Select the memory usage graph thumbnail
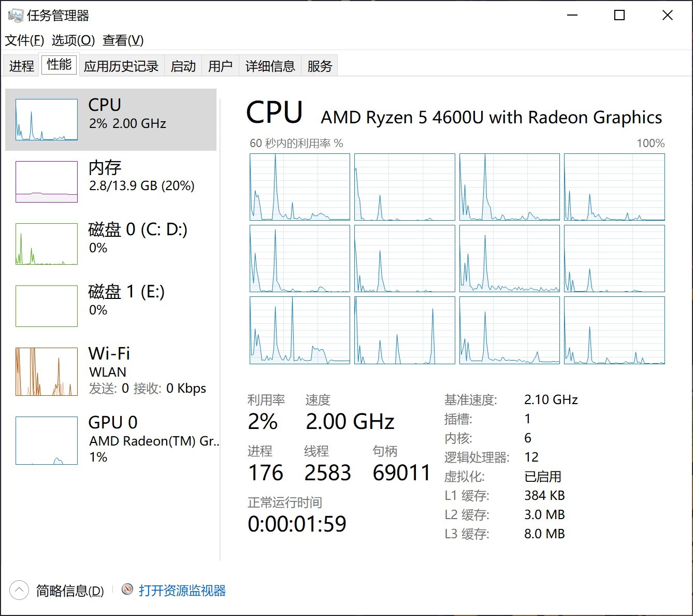This screenshot has width=693, height=616. pos(47,182)
